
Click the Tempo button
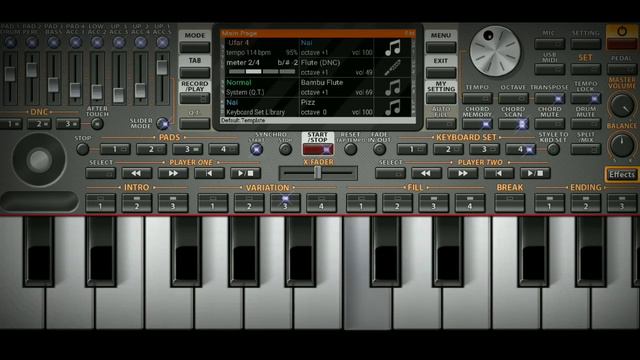pos(477,98)
